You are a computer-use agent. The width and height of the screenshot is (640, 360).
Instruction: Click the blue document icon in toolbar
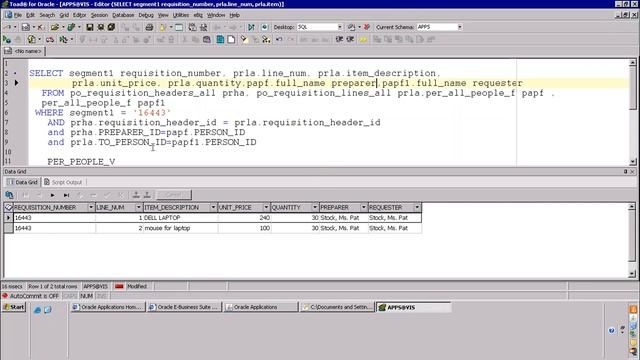220,40
